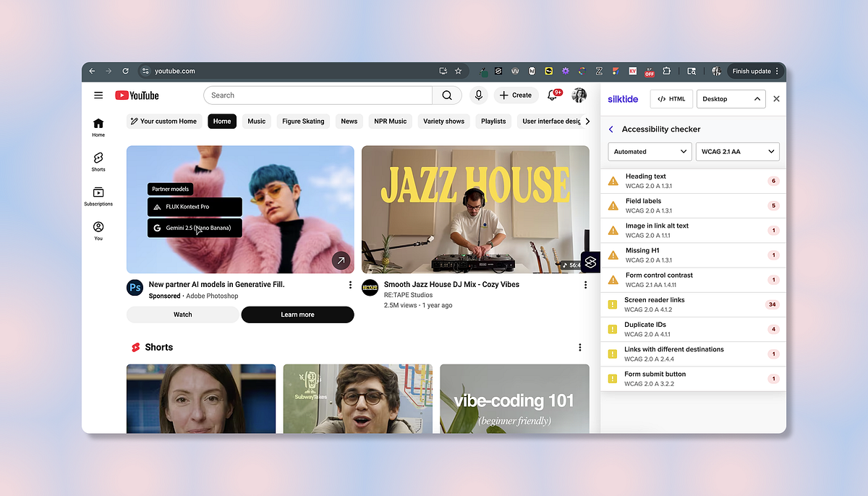Image resolution: width=868 pixels, height=496 pixels.
Task: Open the YouTube account avatar menu
Action: pos(579,95)
